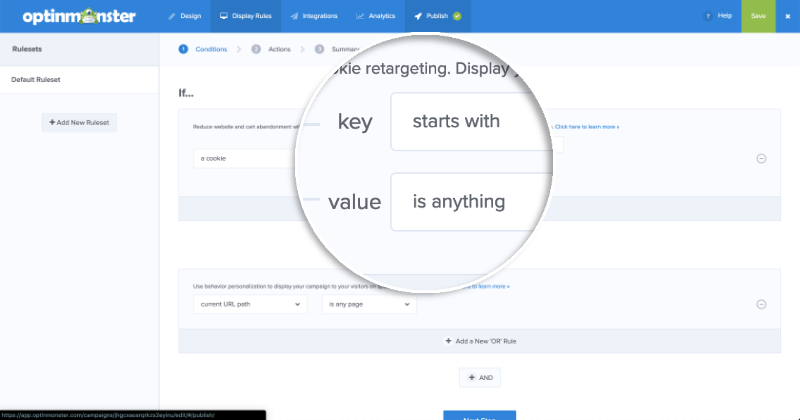Click the Conditions step number 1 circle
Image resolution: width=800 pixels, height=420 pixels.
pyautogui.click(x=183, y=50)
